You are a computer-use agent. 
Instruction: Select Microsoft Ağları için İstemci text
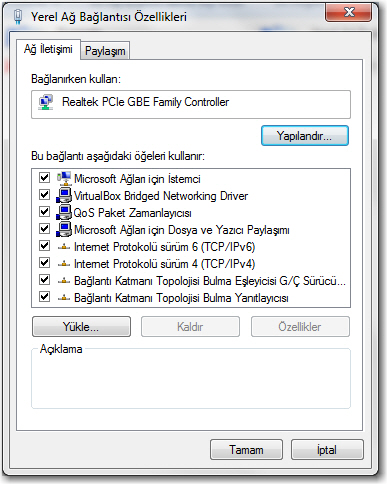pos(137,179)
